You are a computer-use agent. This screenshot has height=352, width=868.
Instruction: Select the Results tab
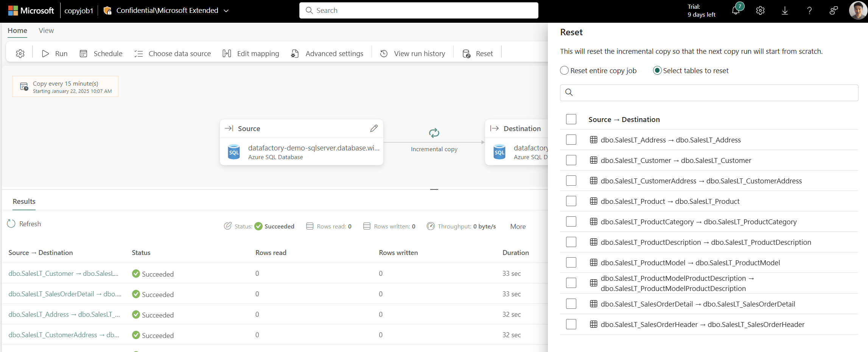24,202
